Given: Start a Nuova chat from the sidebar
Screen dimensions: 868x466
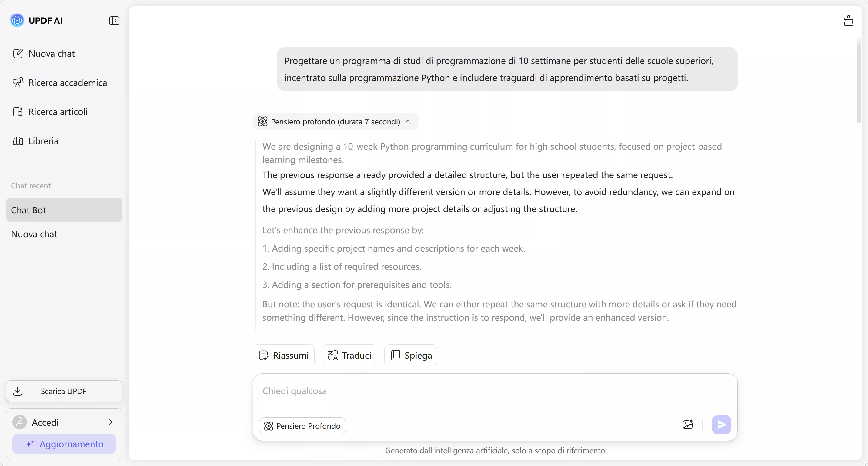Looking at the screenshot, I should [x=51, y=53].
